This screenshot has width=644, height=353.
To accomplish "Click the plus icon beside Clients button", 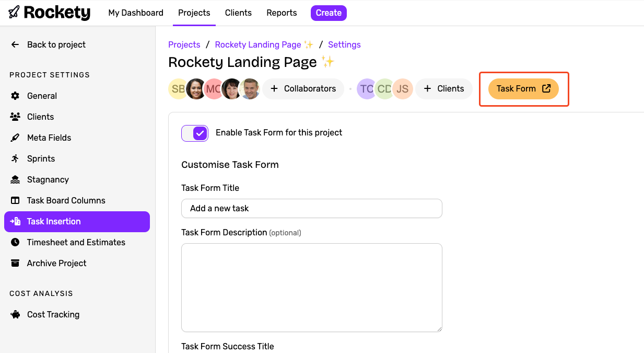I will click(427, 88).
